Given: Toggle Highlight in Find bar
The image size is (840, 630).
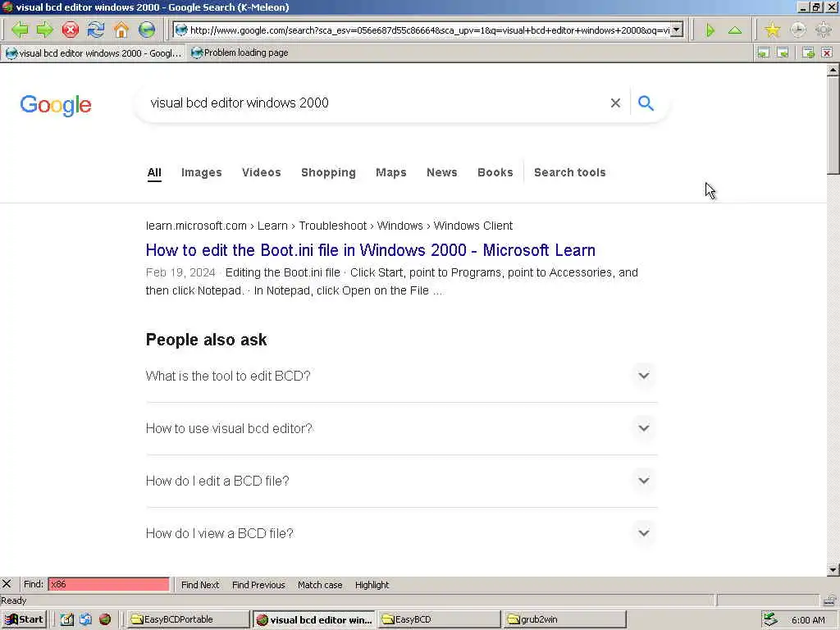Looking at the screenshot, I should click(372, 585).
